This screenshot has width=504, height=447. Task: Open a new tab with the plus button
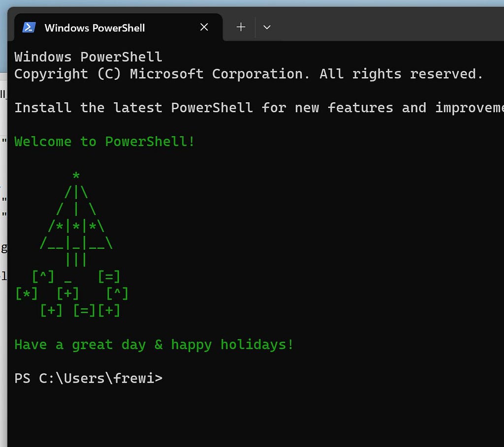tap(241, 28)
